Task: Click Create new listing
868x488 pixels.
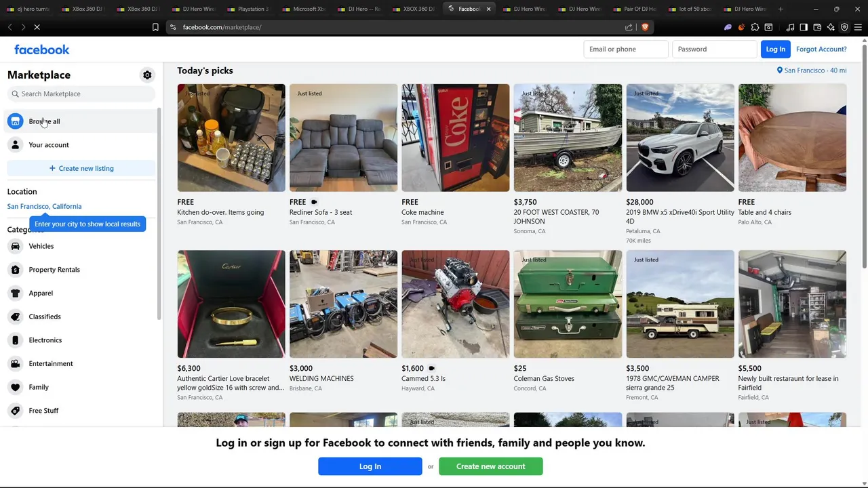Action: (81, 168)
